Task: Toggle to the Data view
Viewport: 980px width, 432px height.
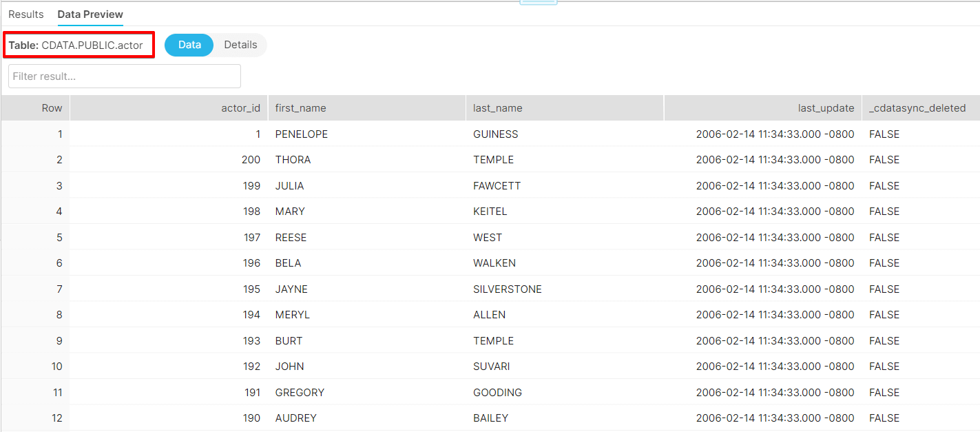Action: (x=189, y=45)
